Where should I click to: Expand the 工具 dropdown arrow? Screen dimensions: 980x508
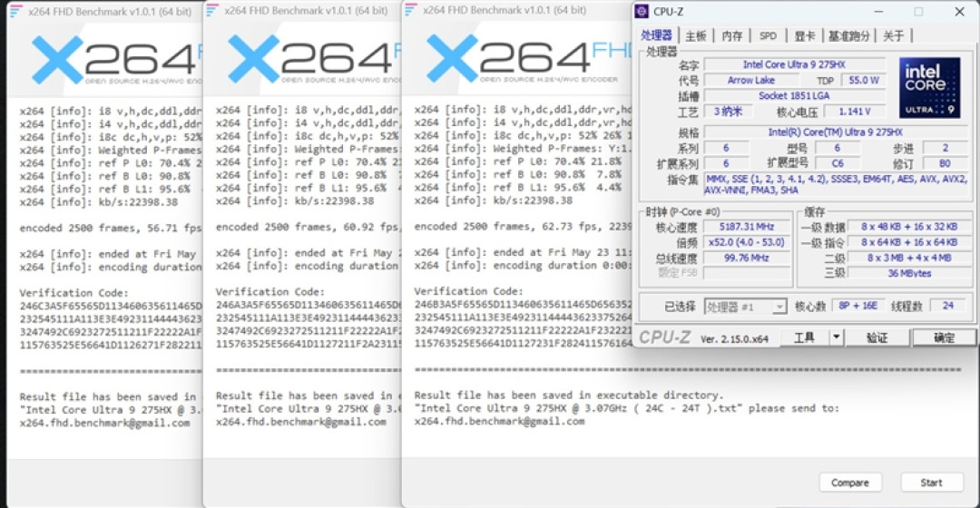tap(837, 337)
